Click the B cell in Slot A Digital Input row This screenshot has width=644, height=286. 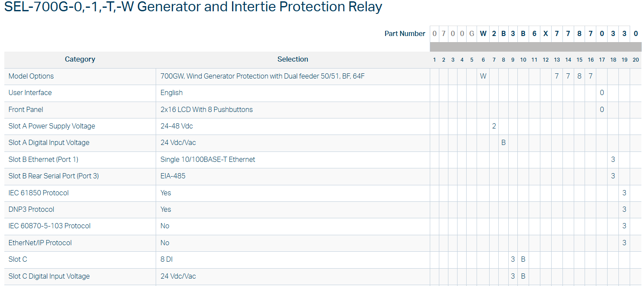(x=503, y=143)
